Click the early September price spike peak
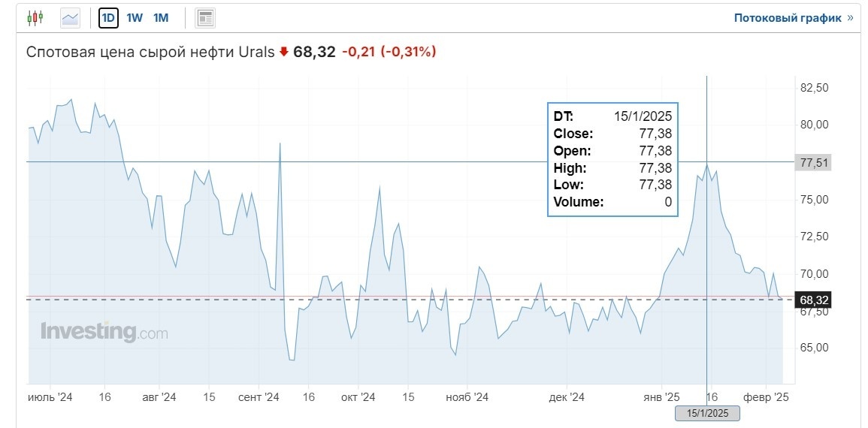The height and width of the screenshot is (428, 868). (x=280, y=143)
